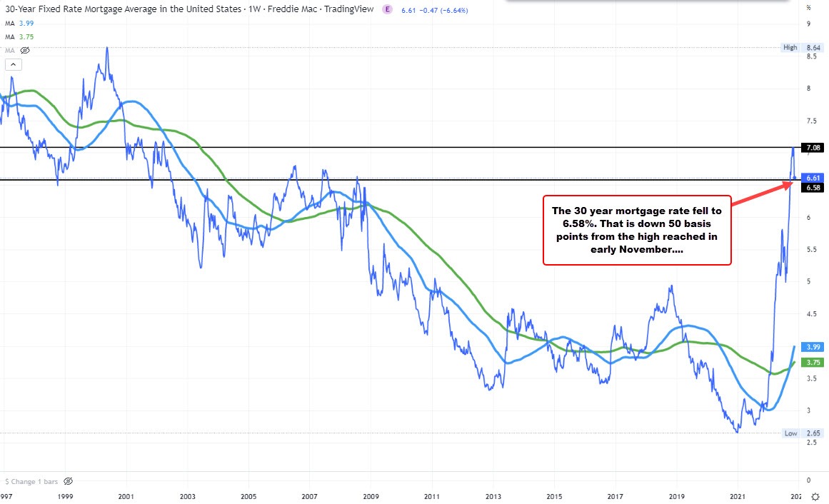Click the 2017 label on time axis
The image size is (829, 504).
615,497
